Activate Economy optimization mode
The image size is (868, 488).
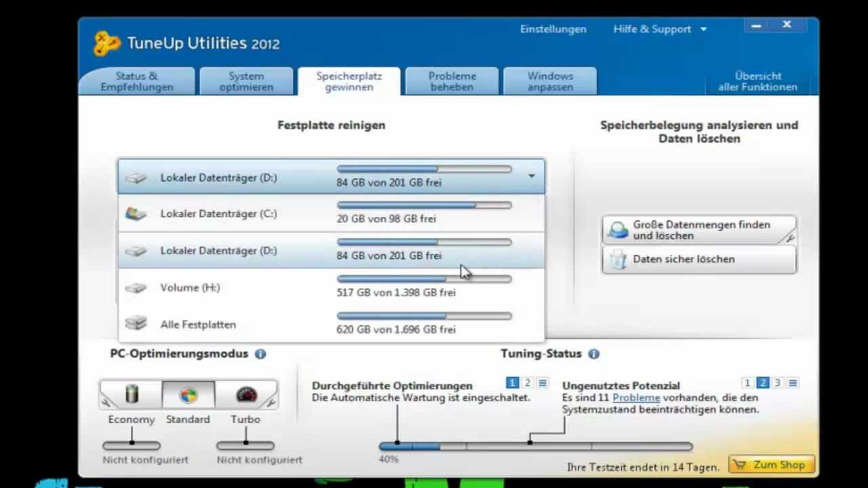point(132,394)
